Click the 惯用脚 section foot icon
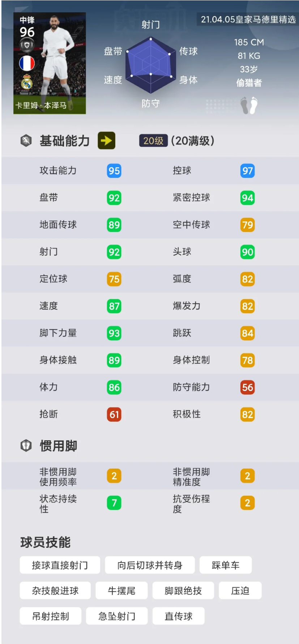Viewport: 299px width, 644px height. (x=26, y=446)
